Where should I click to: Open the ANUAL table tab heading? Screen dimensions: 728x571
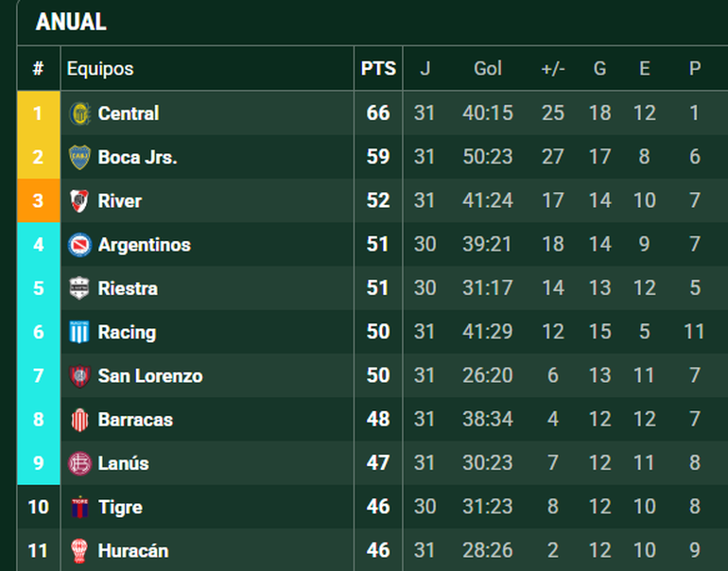[x=71, y=23]
